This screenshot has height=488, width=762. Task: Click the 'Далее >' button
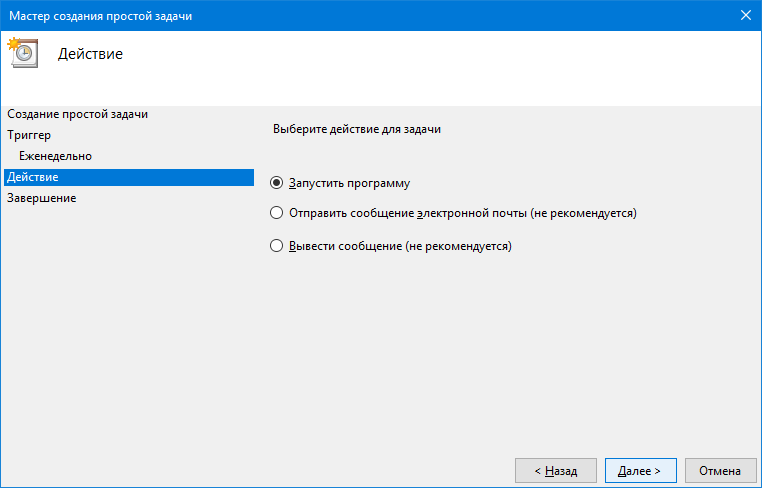click(641, 471)
